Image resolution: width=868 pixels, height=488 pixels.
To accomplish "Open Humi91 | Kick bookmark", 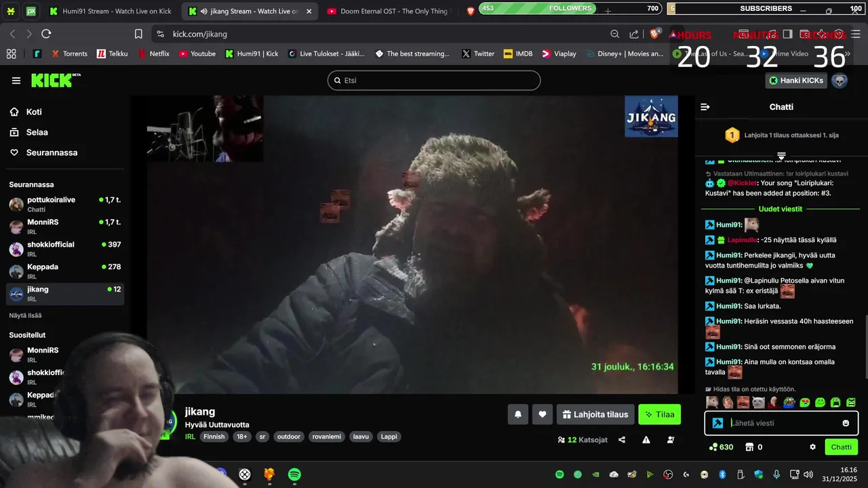I will click(x=252, y=54).
